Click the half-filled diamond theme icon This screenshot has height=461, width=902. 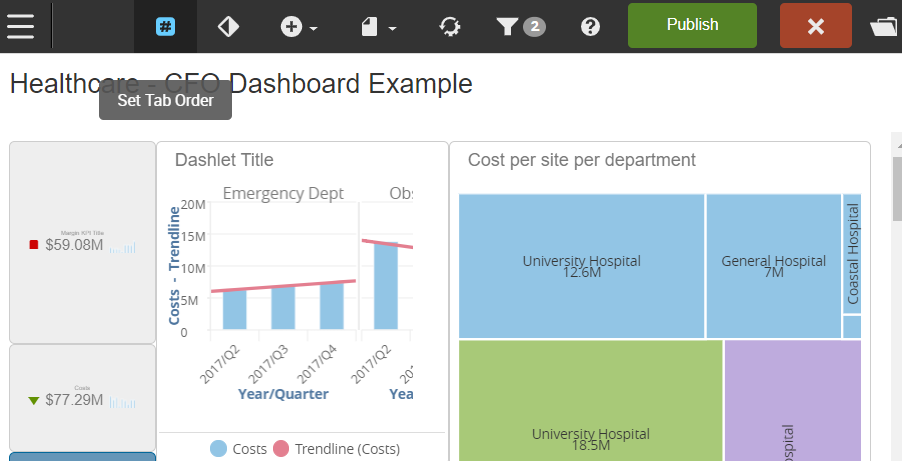point(228,26)
